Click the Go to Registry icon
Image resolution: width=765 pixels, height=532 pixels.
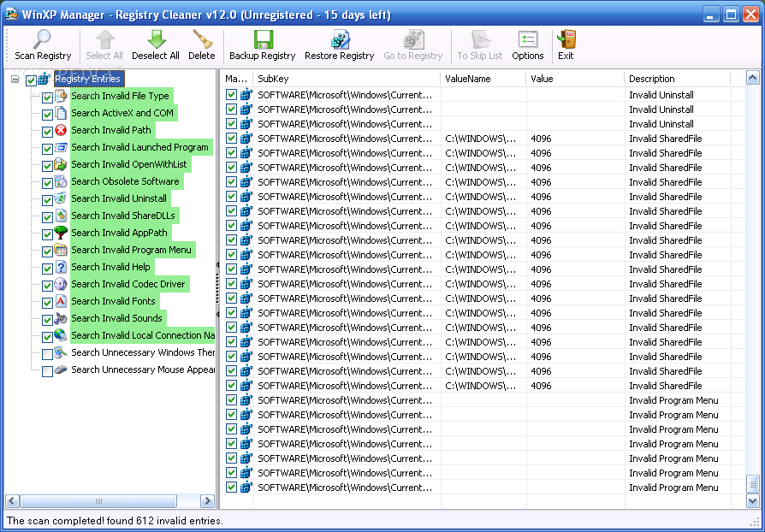[x=413, y=39]
